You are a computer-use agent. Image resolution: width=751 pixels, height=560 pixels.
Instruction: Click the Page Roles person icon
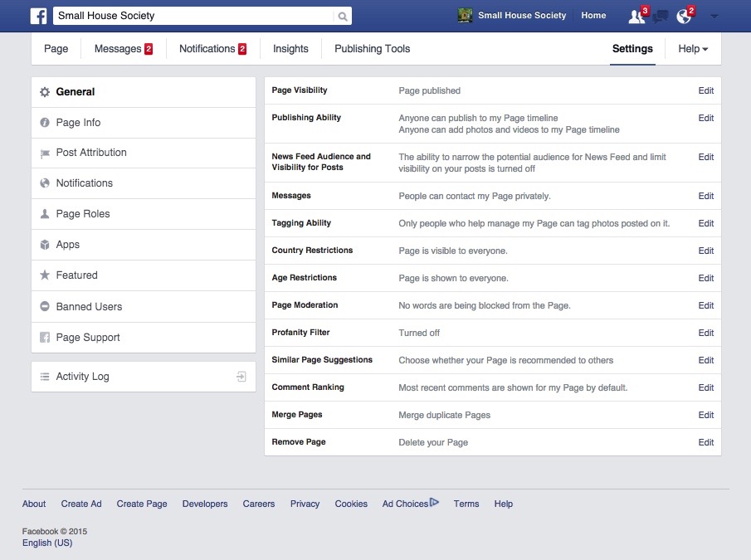click(45, 214)
